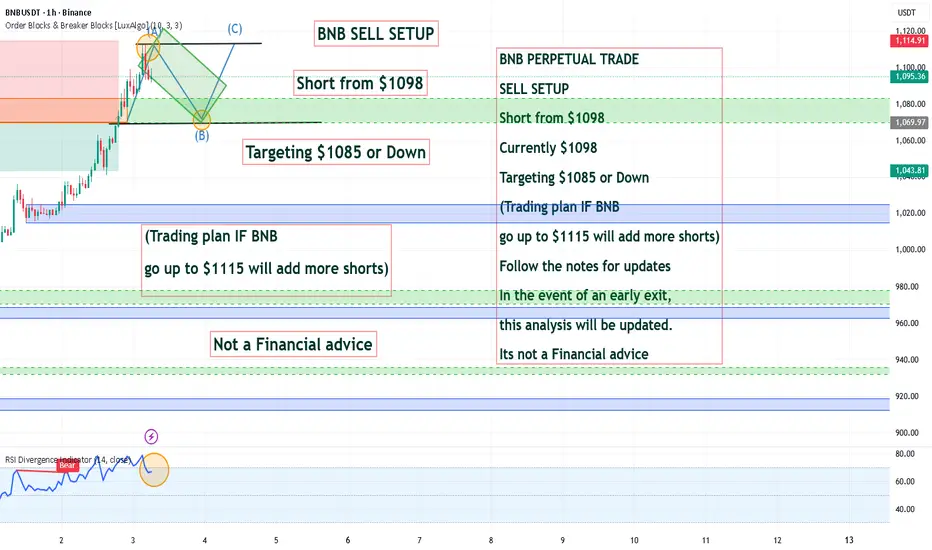Select Targeting $1085 or Down annotation
Screen dimensions: 932x550
click(x=336, y=153)
